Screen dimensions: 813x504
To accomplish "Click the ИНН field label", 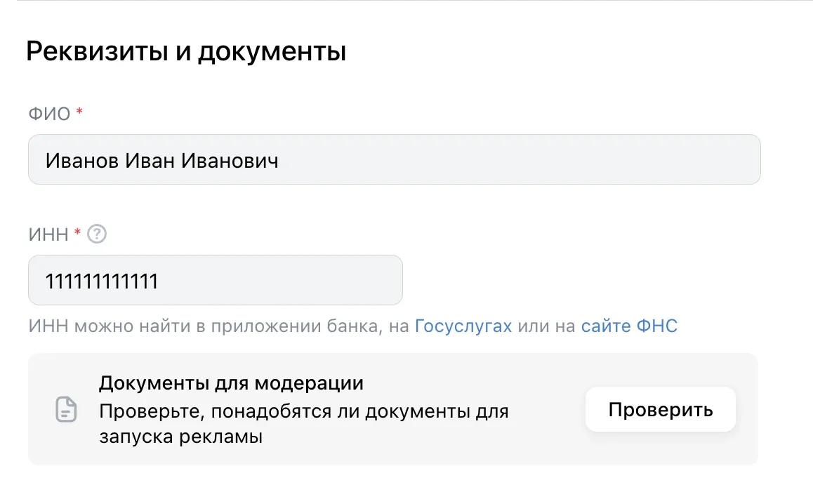I will click(x=48, y=234).
